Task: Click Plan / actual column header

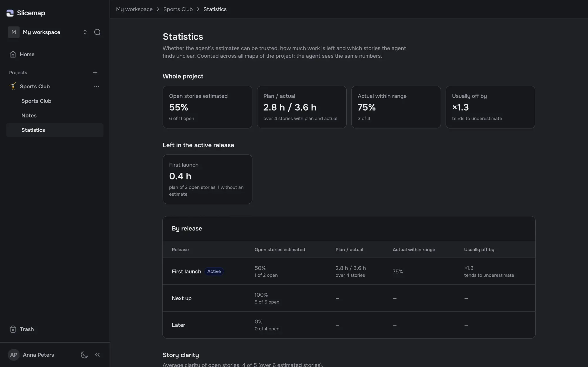Action: click(349, 250)
